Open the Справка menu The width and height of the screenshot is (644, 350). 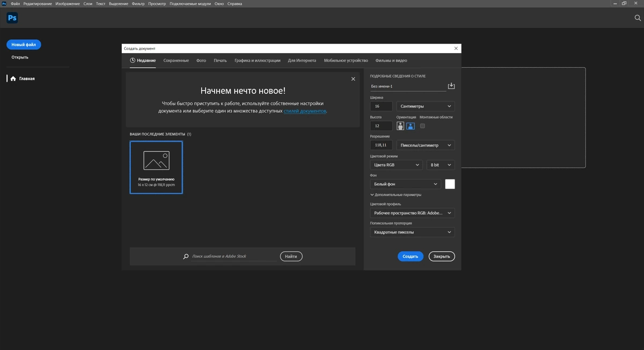point(235,4)
